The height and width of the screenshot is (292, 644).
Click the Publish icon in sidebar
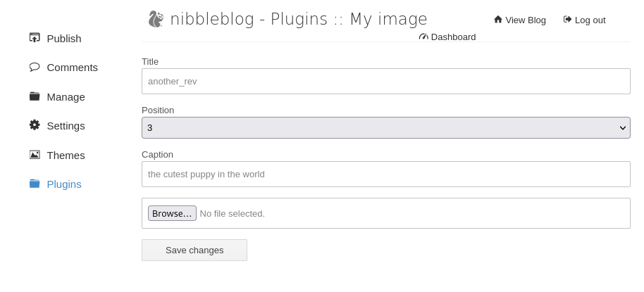click(35, 38)
